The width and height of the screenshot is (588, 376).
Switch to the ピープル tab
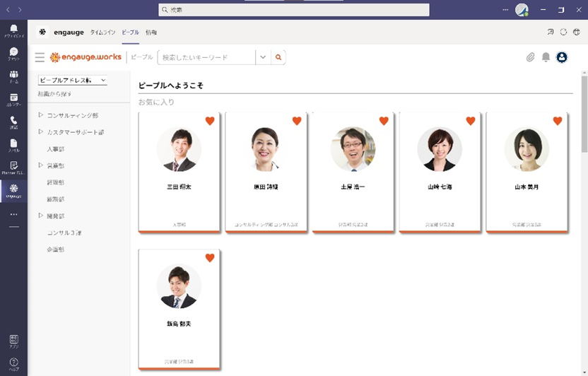(130, 33)
